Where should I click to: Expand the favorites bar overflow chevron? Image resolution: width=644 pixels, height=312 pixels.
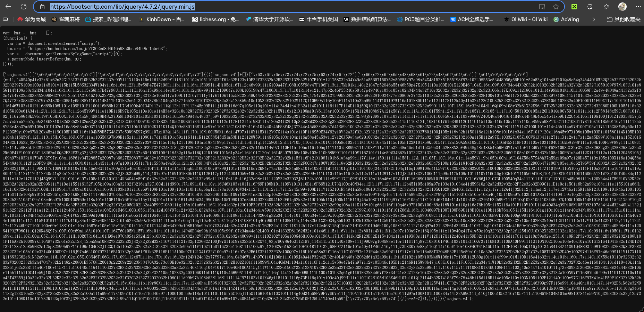click(594, 19)
